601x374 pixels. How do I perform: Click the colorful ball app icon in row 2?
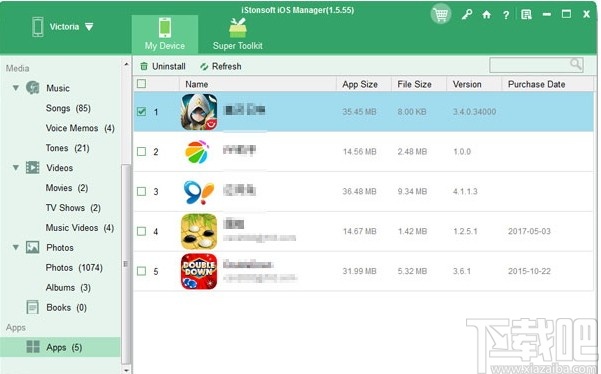click(x=197, y=152)
